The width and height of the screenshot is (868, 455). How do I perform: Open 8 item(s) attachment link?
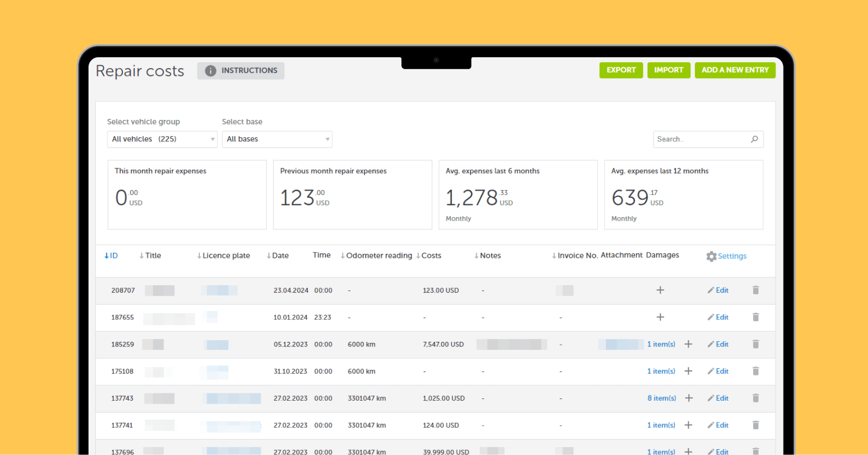click(661, 398)
